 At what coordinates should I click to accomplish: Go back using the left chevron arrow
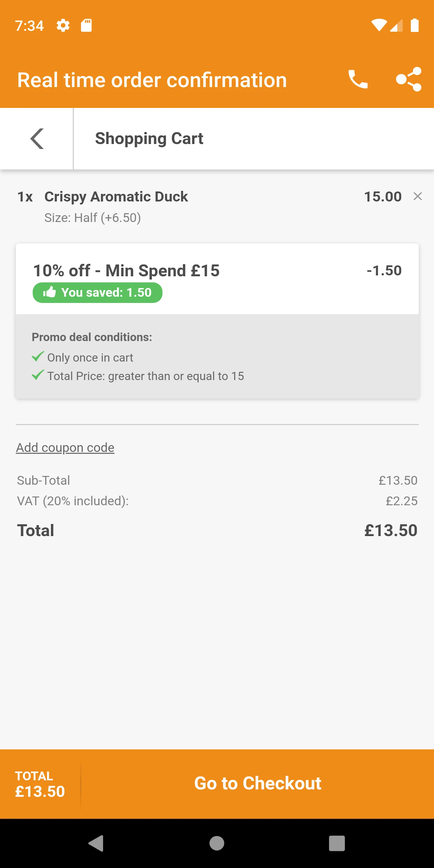click(x=37, y=139)
